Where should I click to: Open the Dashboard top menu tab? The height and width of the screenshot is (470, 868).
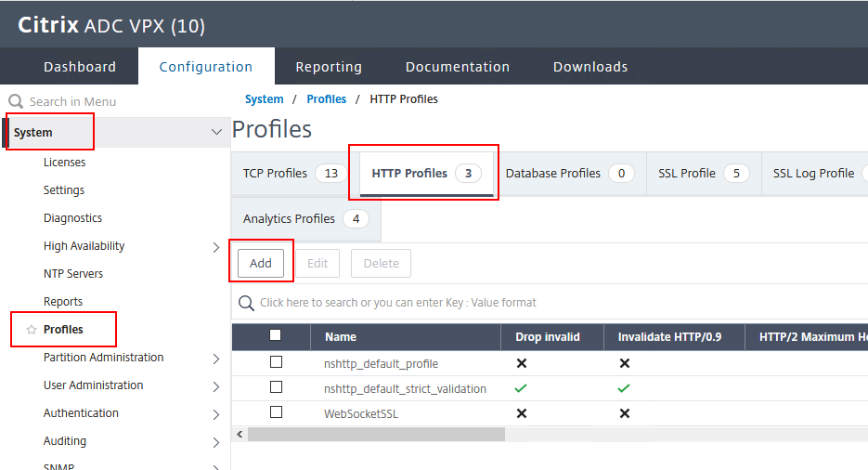(x=80, y=67)
